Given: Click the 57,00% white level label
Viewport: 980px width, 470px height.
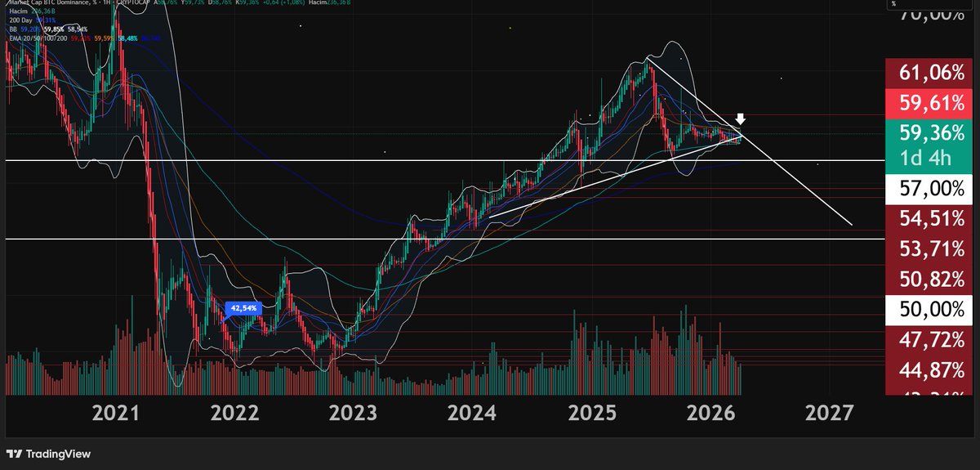Looking at the screenshot, I should (x=929, y=189).
